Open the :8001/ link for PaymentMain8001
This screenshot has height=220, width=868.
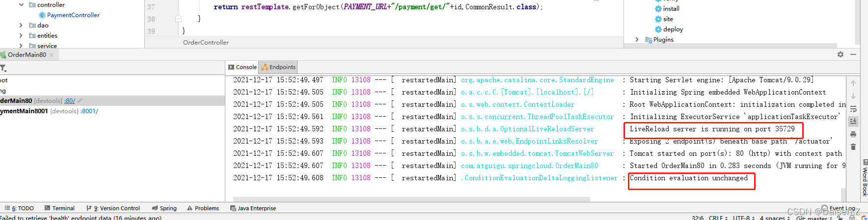pos(89,111)
